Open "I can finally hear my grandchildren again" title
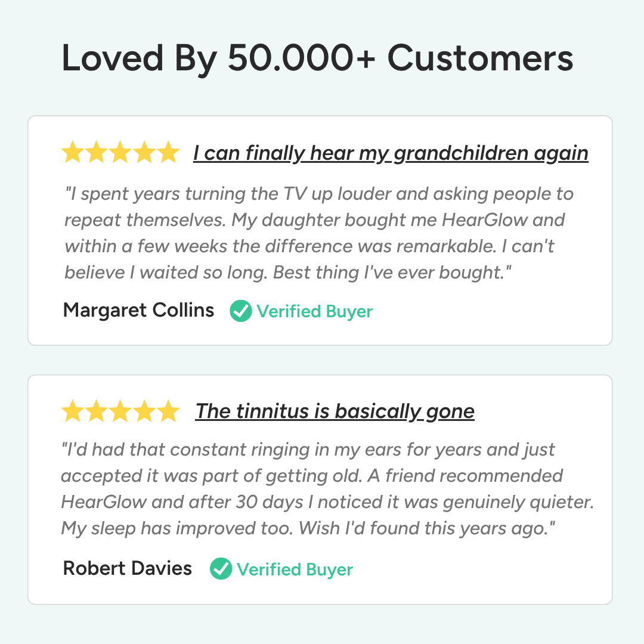The height and width of the screenshot is (644, 644). 391,153
